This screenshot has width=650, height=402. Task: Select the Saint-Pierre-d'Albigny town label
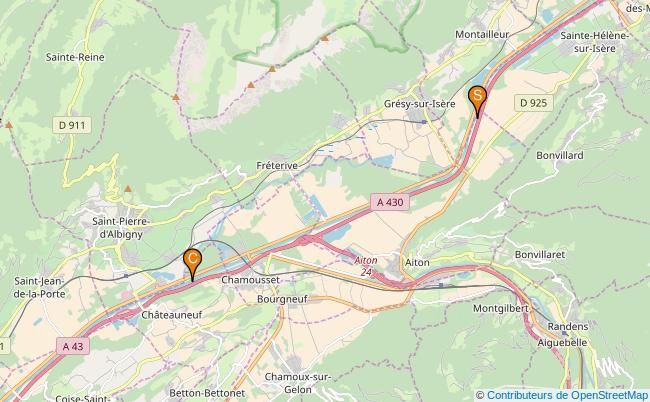[x=121, y=228]
